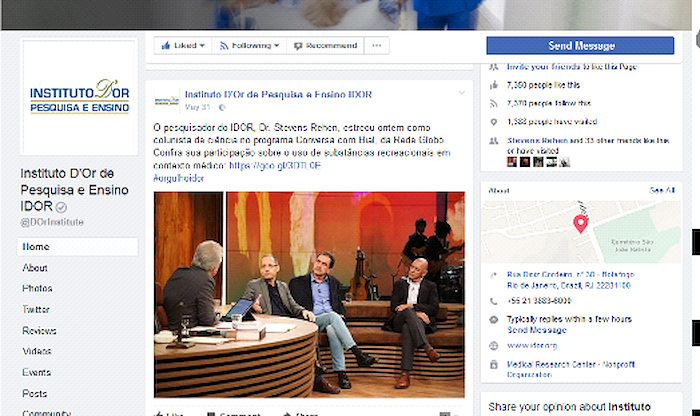
Task: Open Events in the page sidebar
Action: click(37, 372)
